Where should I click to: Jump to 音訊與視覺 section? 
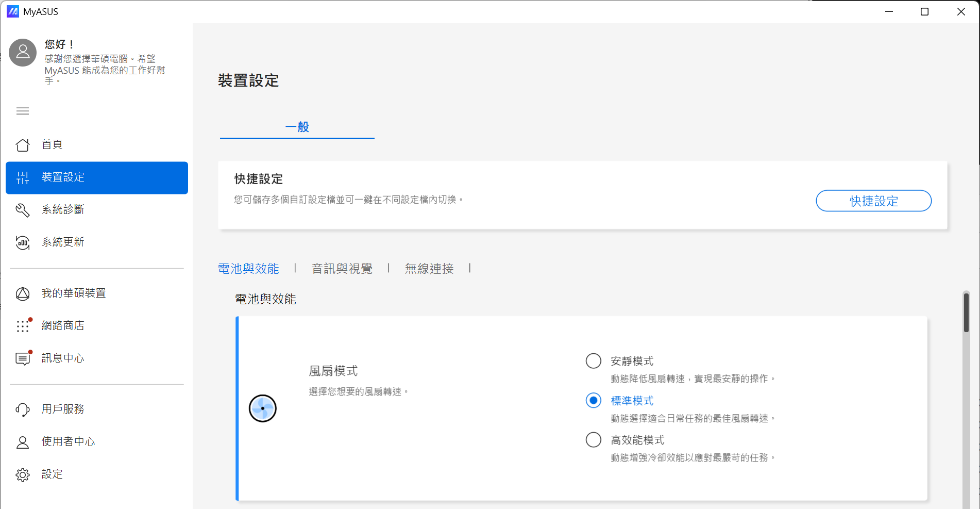pyautogui.click(x=342, y=269)
